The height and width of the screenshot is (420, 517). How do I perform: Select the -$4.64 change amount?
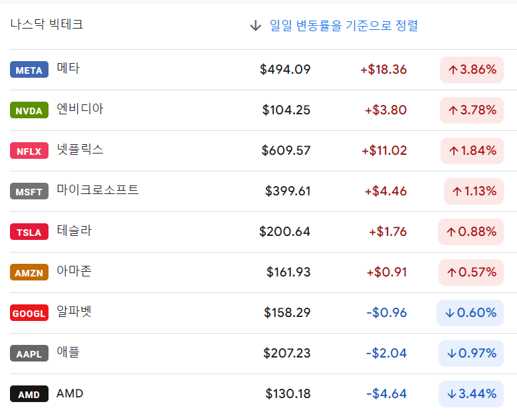click(x=387, y=394)
